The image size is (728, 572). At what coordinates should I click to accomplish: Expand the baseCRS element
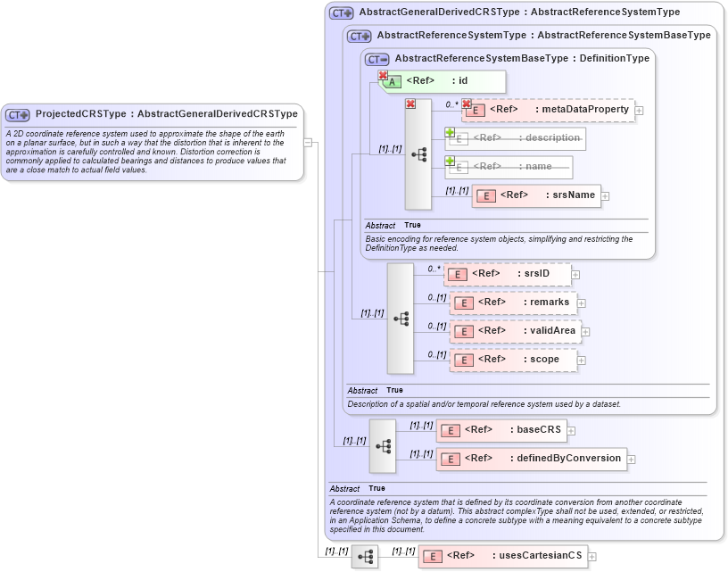pyautogui.click(x=569, y=430)
